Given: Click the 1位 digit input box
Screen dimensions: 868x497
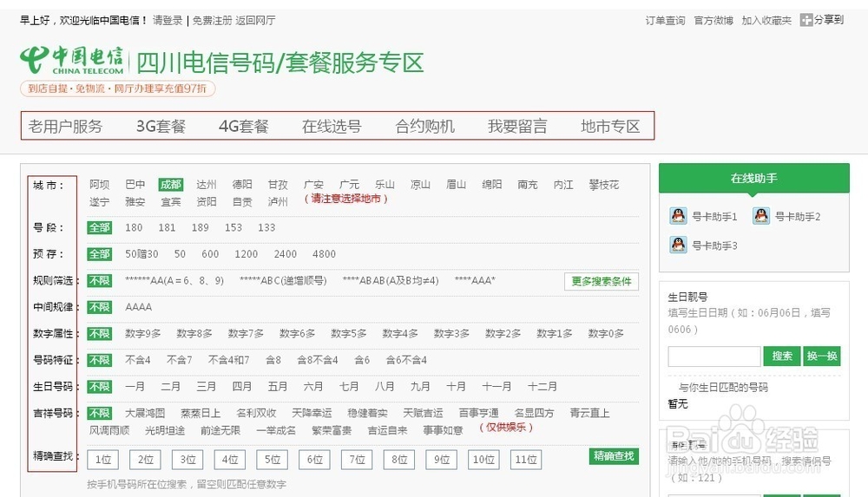Looking at the screenshot, I should 103,460.
